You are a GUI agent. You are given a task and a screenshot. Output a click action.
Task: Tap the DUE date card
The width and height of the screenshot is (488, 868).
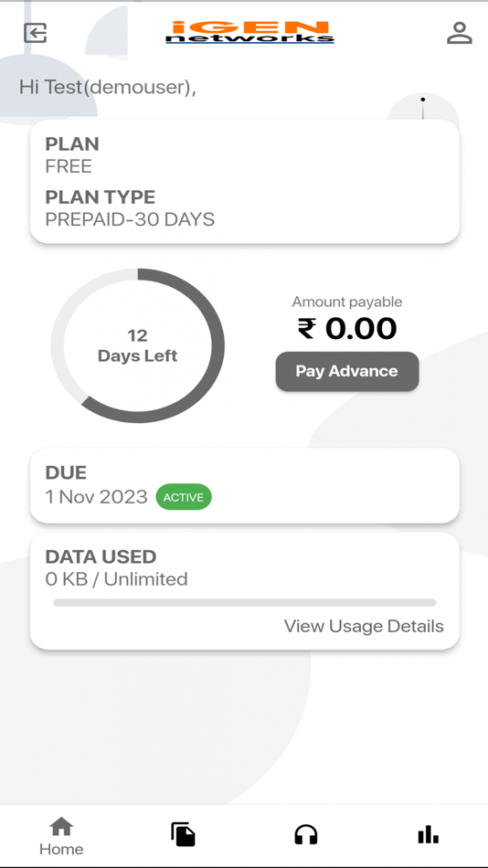click(x=244, y=485)
